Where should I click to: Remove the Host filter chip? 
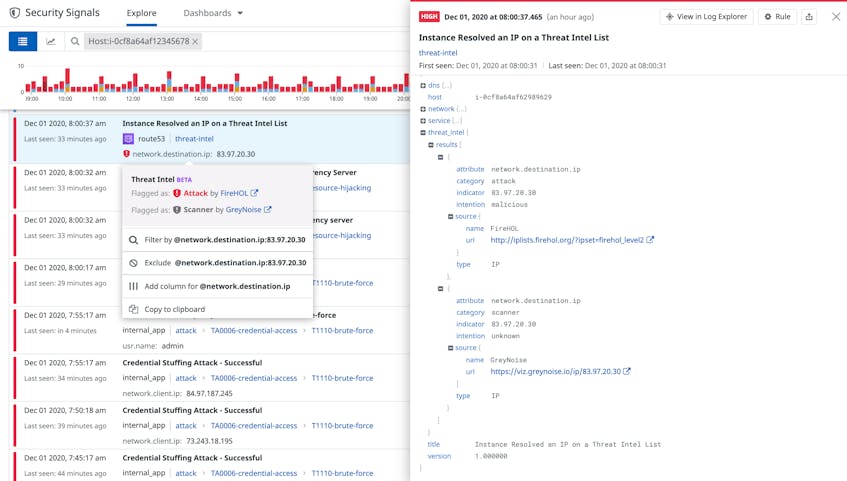(195, 41)
